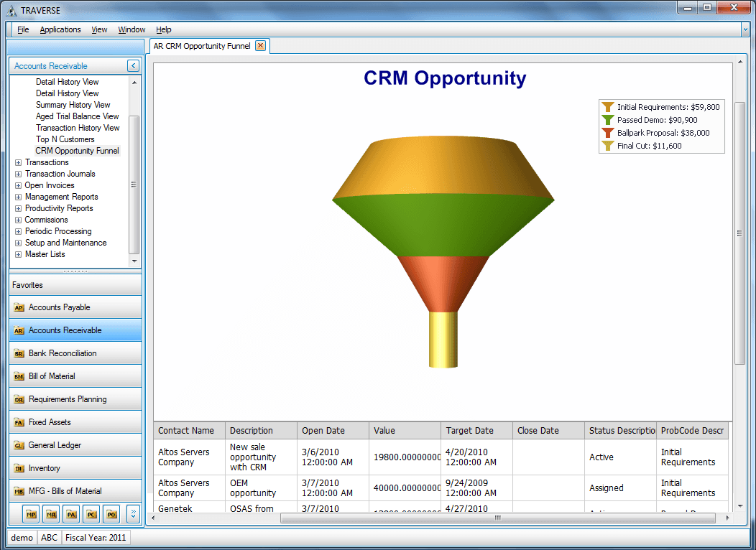Open Top N Customers view
The image size is (756, 550).
pyautogui.click(x=65, y=139)
